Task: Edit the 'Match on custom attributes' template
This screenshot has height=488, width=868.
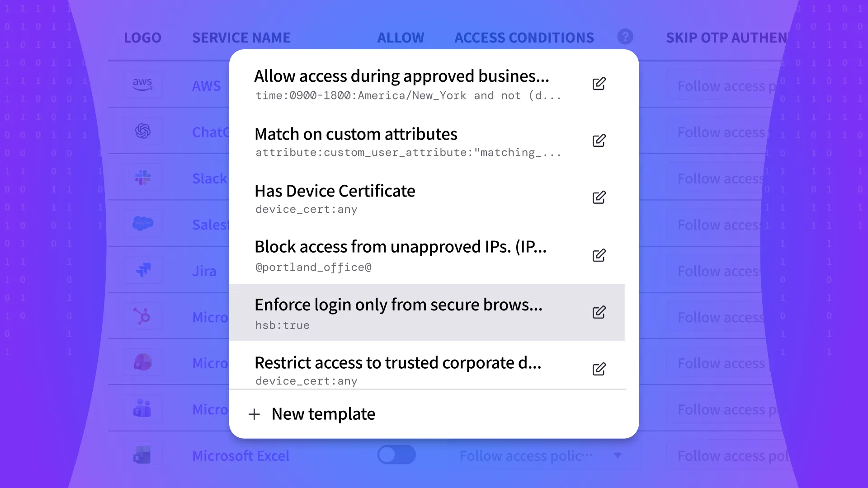Action: (x=599, y=141)
